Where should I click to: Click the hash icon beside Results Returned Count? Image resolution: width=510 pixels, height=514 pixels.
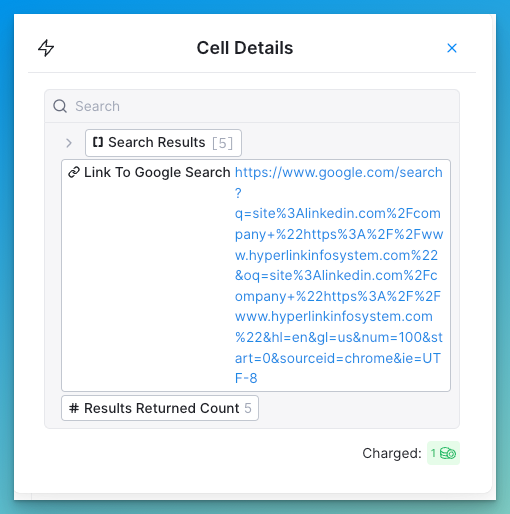74,408
